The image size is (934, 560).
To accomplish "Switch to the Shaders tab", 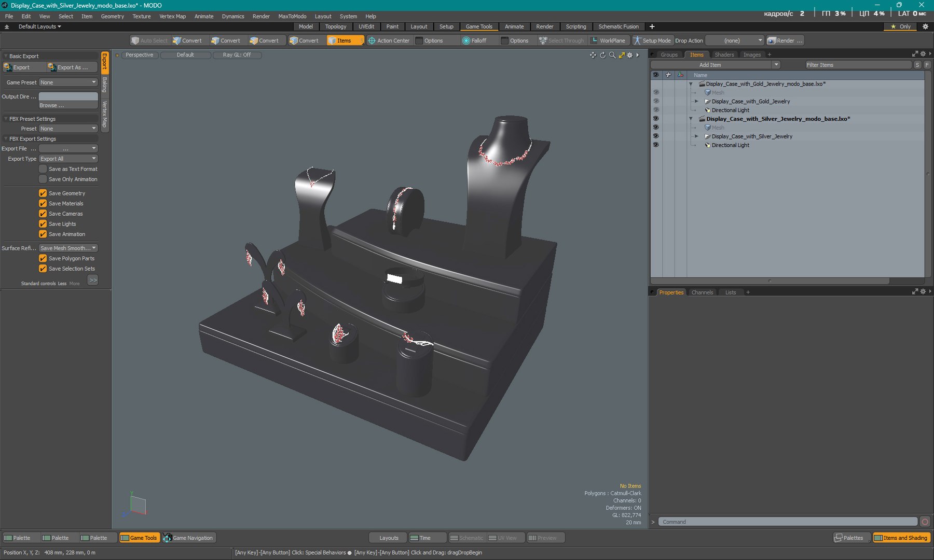I will coord(724,54).
